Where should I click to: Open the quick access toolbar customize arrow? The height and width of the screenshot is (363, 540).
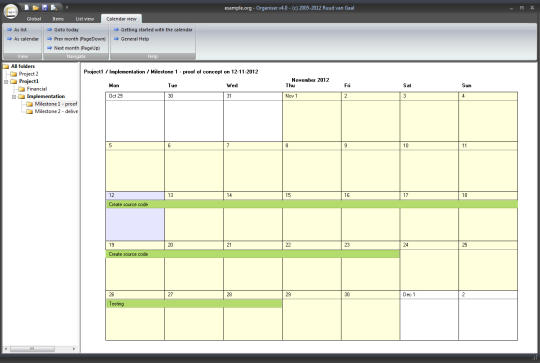tap(67, 7)
